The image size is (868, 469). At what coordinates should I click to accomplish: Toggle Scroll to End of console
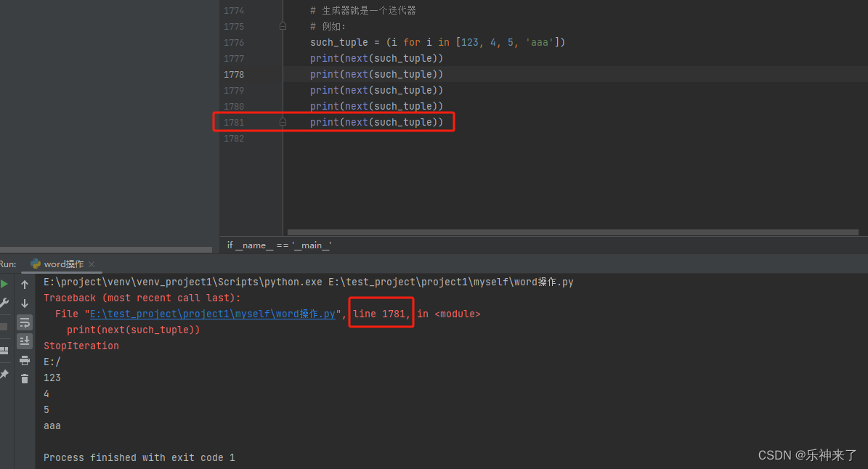pyautogui.click(x=25, y=341)
